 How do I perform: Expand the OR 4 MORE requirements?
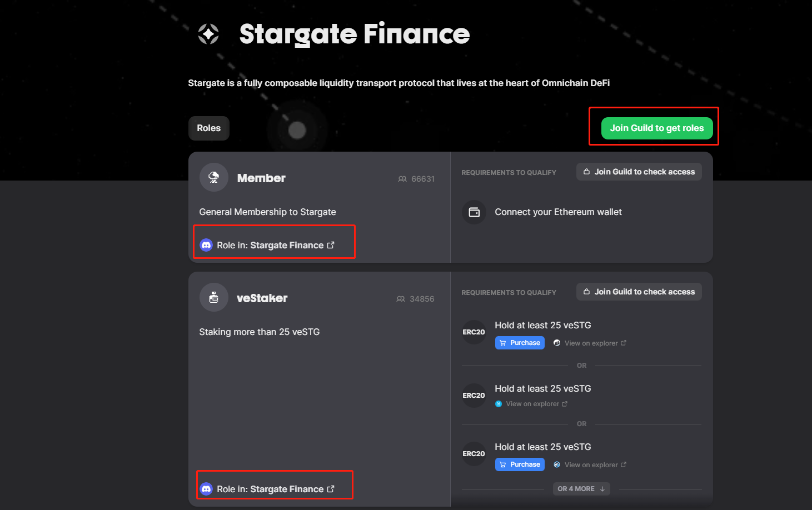tap(581, 489)
